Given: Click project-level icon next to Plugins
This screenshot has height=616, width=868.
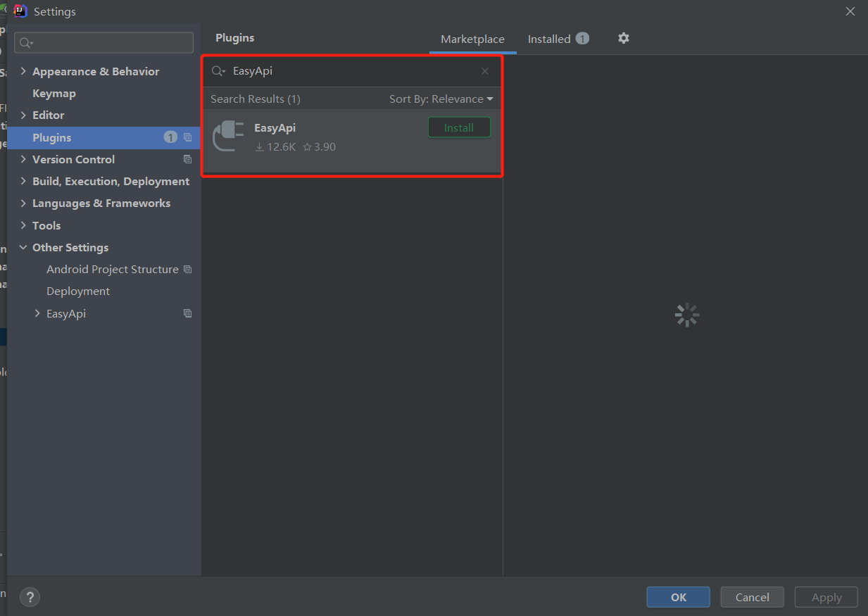Looking at the screenshot, I should [x=187, y=137].
